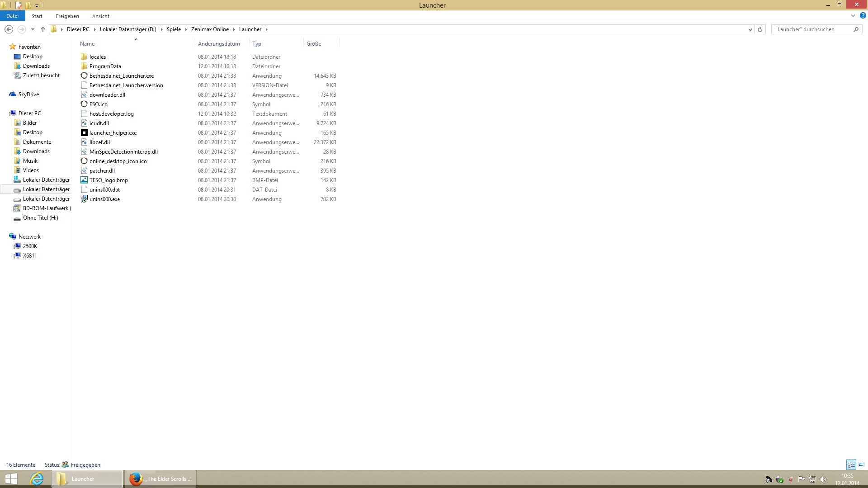Select the Bethesda.net_Launcher.exe file
Image resolution: width=868 pixels, height=488 pixels.
coord(121,76)
